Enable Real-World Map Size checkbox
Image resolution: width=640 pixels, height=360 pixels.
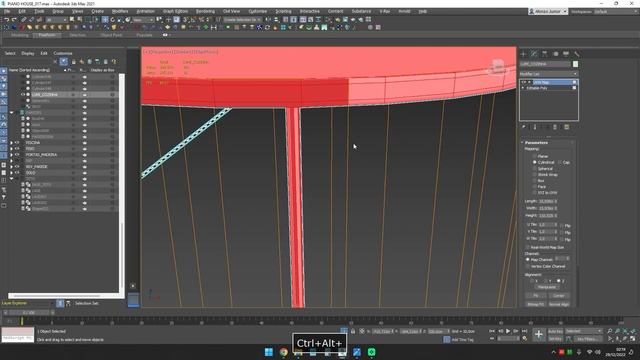pos(528,247)
